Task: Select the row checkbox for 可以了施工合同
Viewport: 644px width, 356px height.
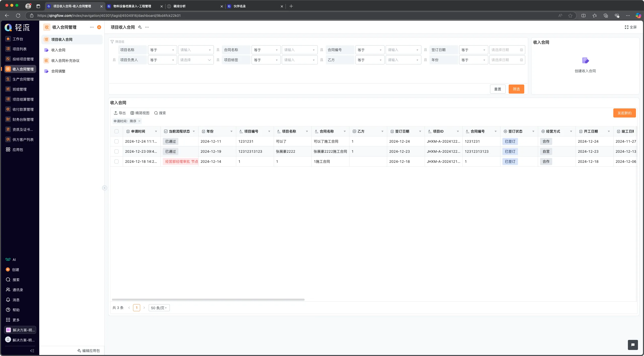Action: pyautogui.click(x=116, y=141)
